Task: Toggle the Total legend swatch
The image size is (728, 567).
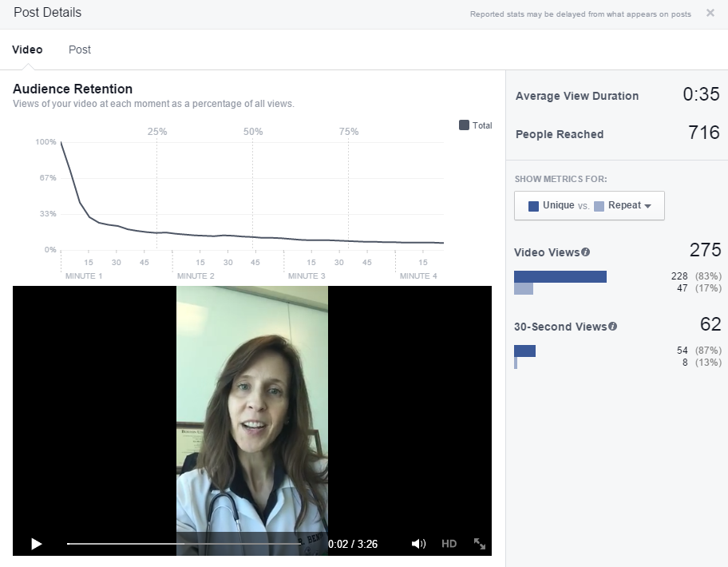Action: click(464, 125)
